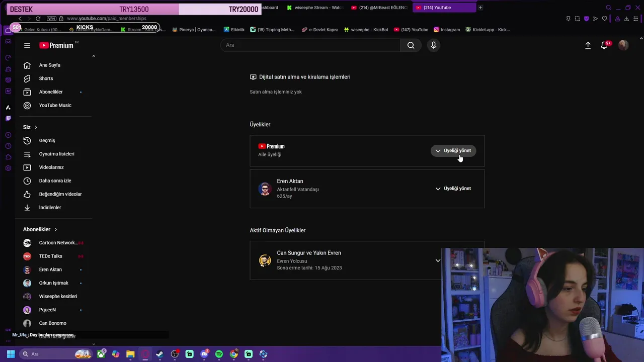Go to the YouTube Premium logo home
The width and height of the screenshot is (644, 362).
tap(56, 45)
